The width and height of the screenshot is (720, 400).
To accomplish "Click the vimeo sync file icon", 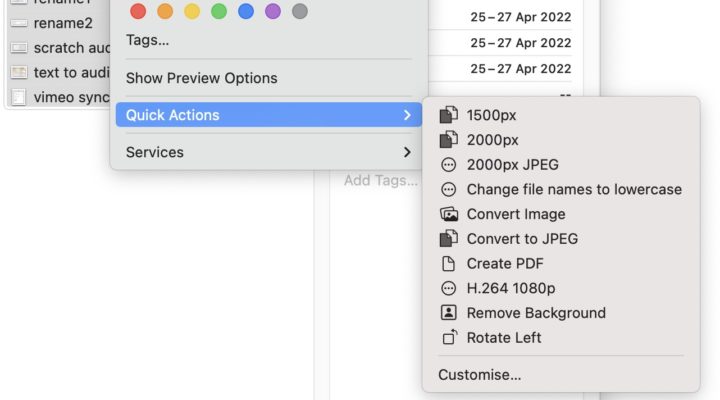I will (x=18, y=97).
